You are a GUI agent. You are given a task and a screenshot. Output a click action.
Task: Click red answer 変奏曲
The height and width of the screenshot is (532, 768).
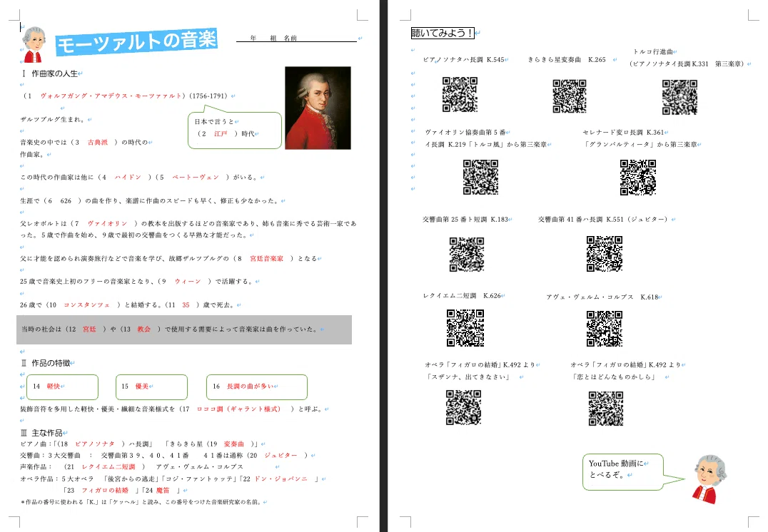point(233,444)
